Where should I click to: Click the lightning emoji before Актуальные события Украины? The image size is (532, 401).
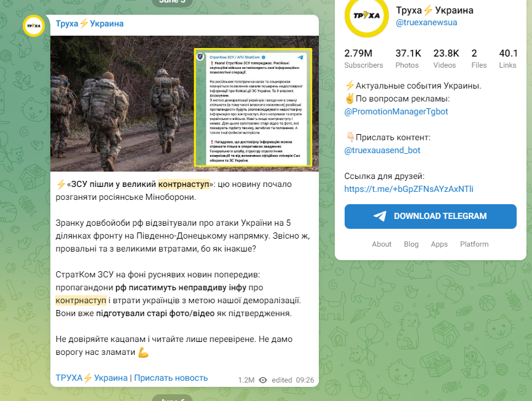[x=350, y=85]
